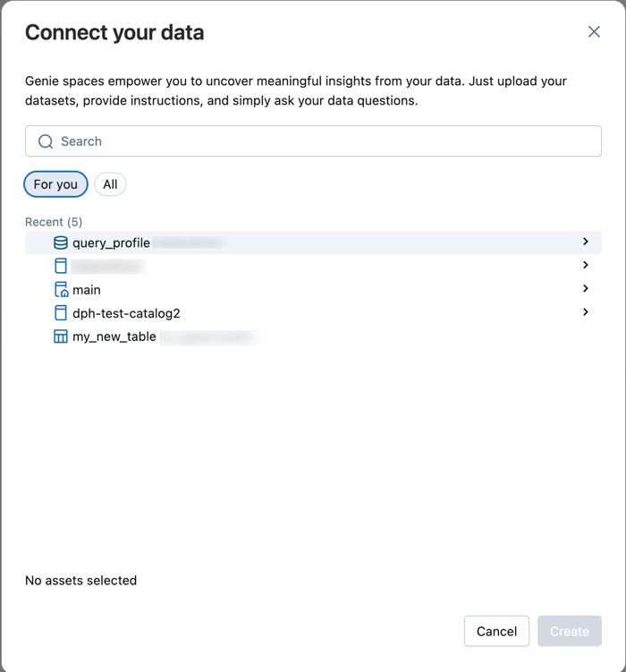Click the database icon beside query_profile
The height and width of the screenshot is (672, 626).
coord(61,242)
